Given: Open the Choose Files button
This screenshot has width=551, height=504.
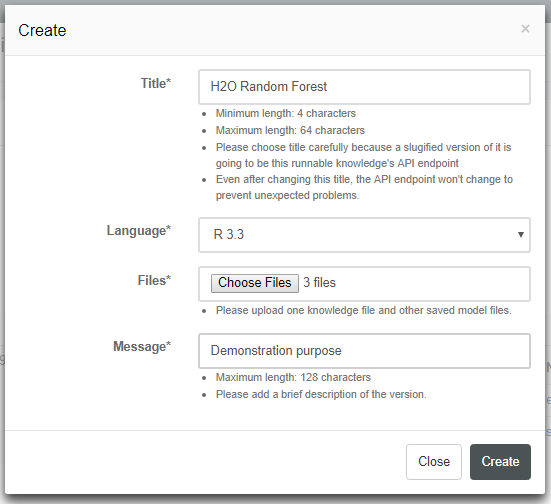Looking at the screenshot, I should tap(255, 283).
